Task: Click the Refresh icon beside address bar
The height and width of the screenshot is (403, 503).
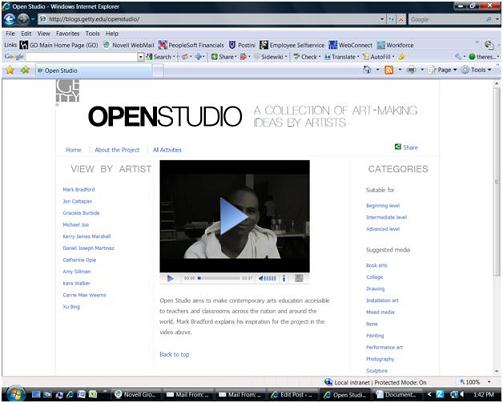Action: 391,20
